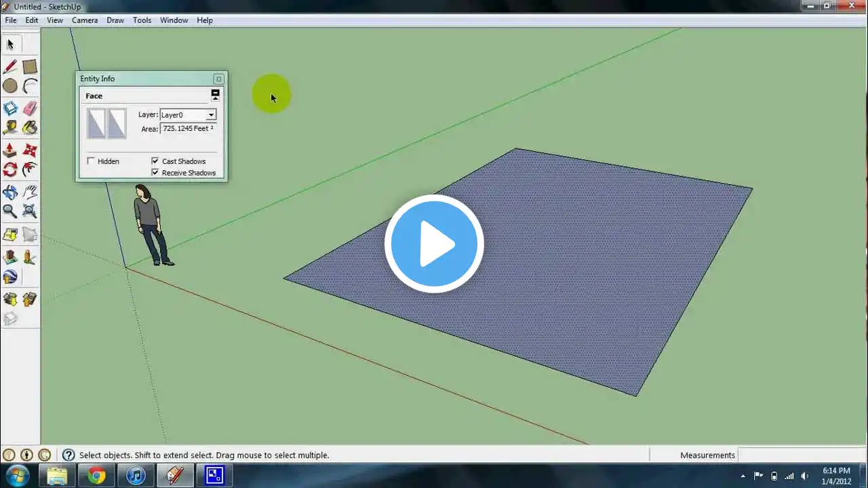Click the Share Model icon
868x488 pixels.
(x=29, y=299)
